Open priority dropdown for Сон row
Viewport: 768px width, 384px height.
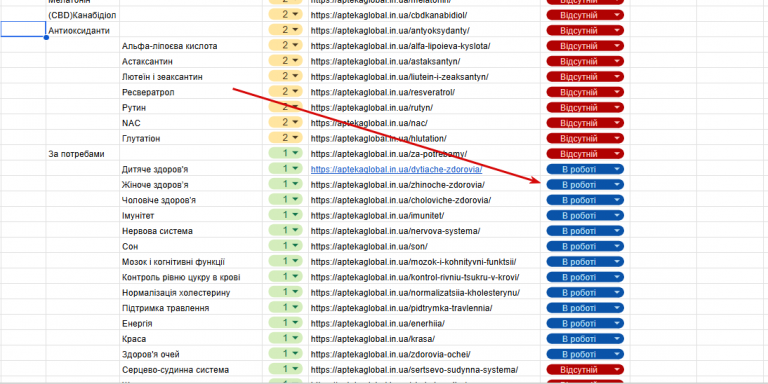286,246
